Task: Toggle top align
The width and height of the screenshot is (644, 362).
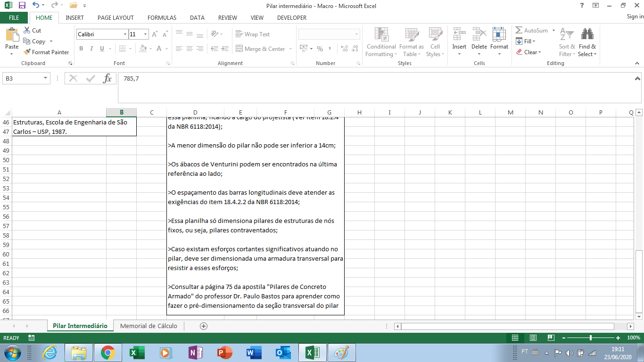Action: (179, 34)
